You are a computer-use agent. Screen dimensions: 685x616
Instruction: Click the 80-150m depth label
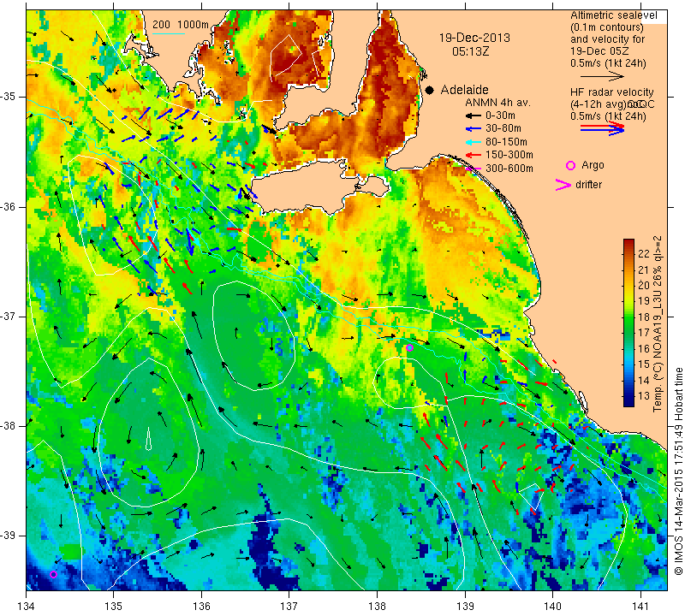point(506,142)
